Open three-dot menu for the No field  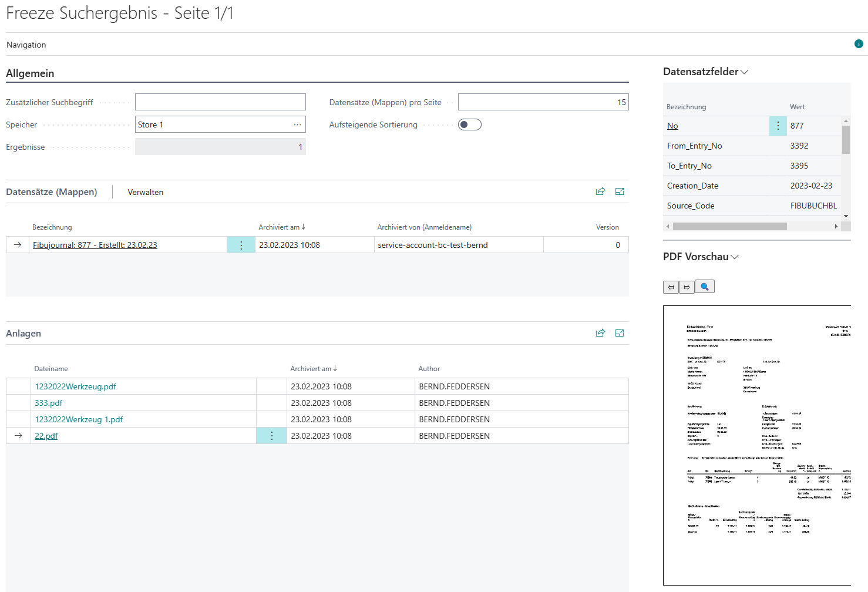tap(778, 126)
